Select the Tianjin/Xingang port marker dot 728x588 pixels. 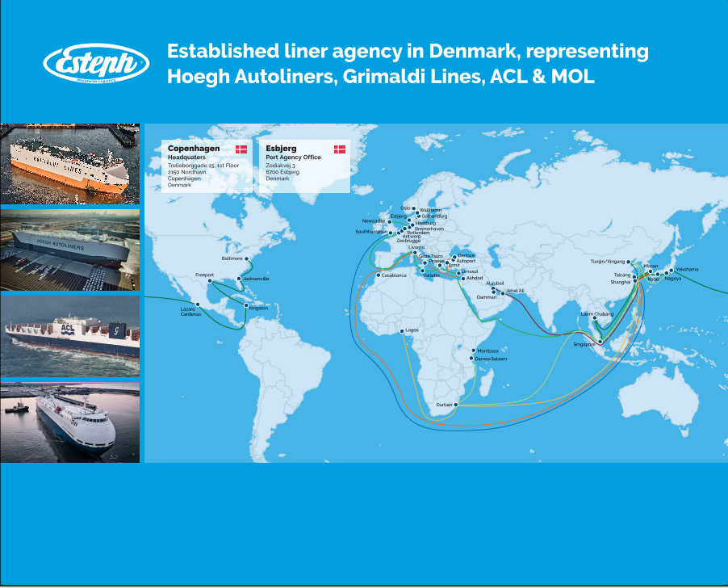pyautogui.click(x=629, y=262)
